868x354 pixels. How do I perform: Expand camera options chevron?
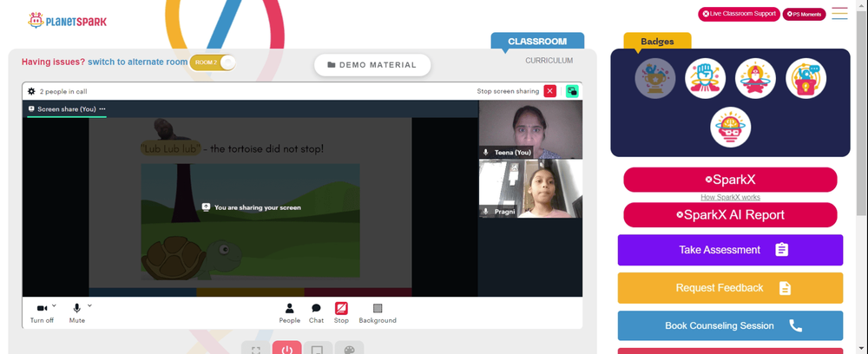click(54, 305)
